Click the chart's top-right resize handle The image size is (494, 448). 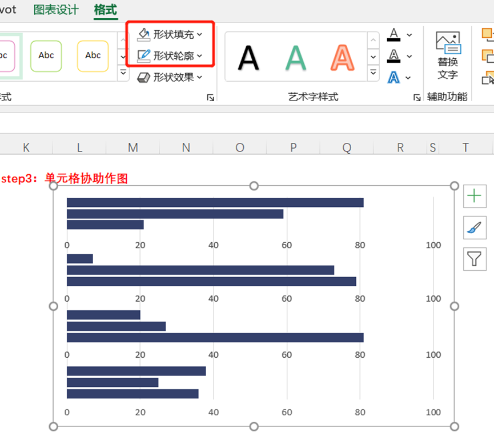pyautogui.click(x=454, y=186)
